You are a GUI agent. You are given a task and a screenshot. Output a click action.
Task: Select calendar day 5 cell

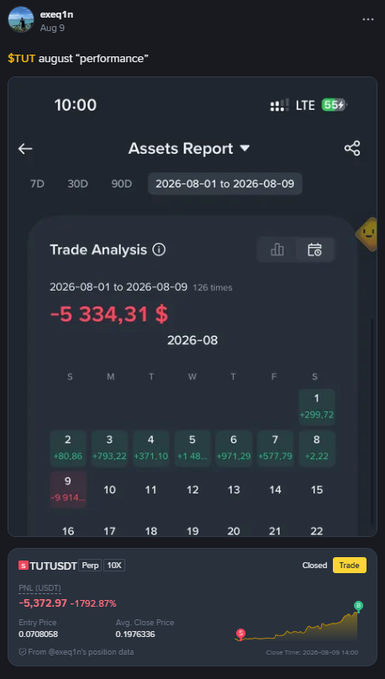(192, 448)
